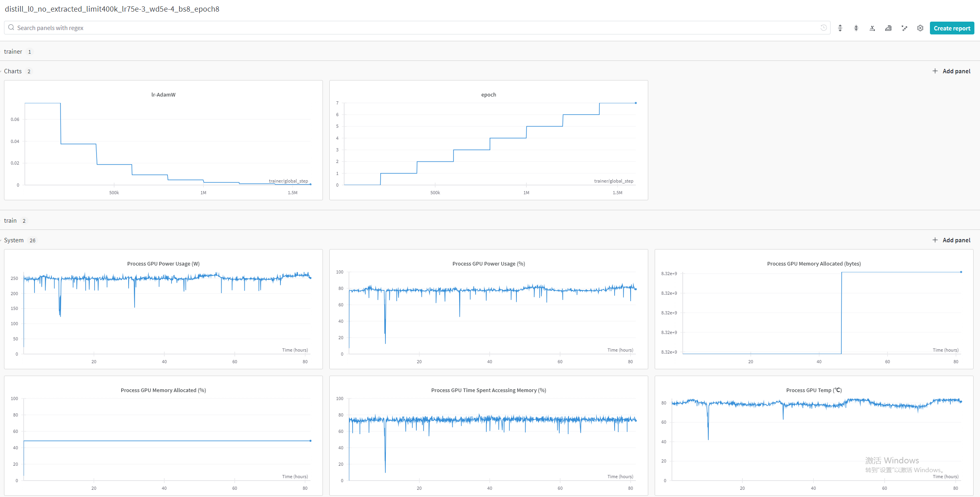Click the final data point on epoch chart
Viewport: 980px width, 497px height.
[636, 103]
